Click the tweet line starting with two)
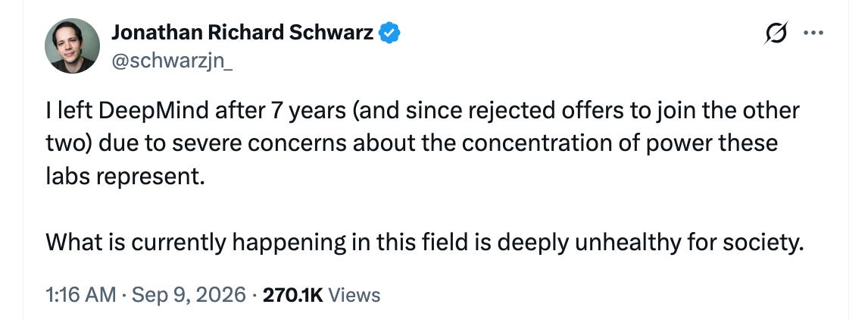 (x=411, y=143)
